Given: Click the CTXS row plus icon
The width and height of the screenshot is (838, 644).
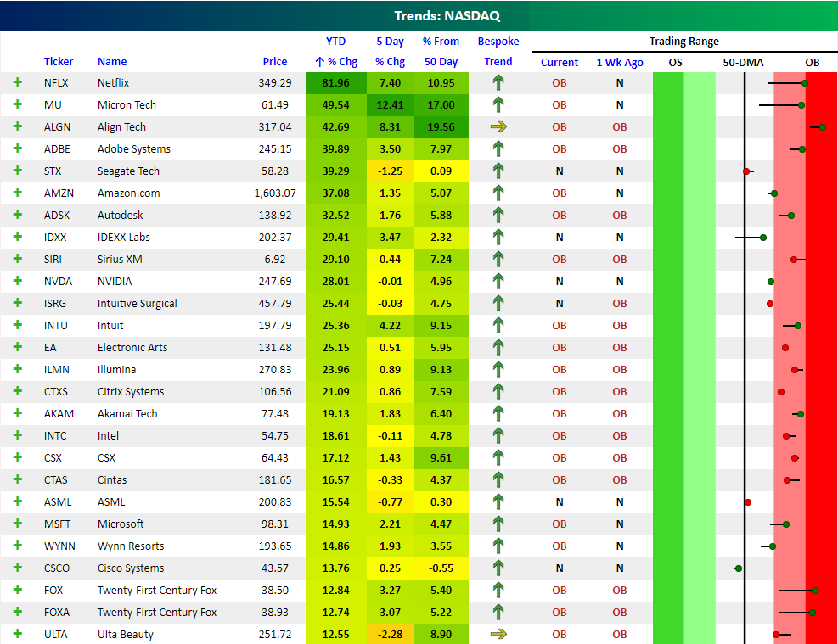Looking at the screenshot, I should tap(18, 391).
